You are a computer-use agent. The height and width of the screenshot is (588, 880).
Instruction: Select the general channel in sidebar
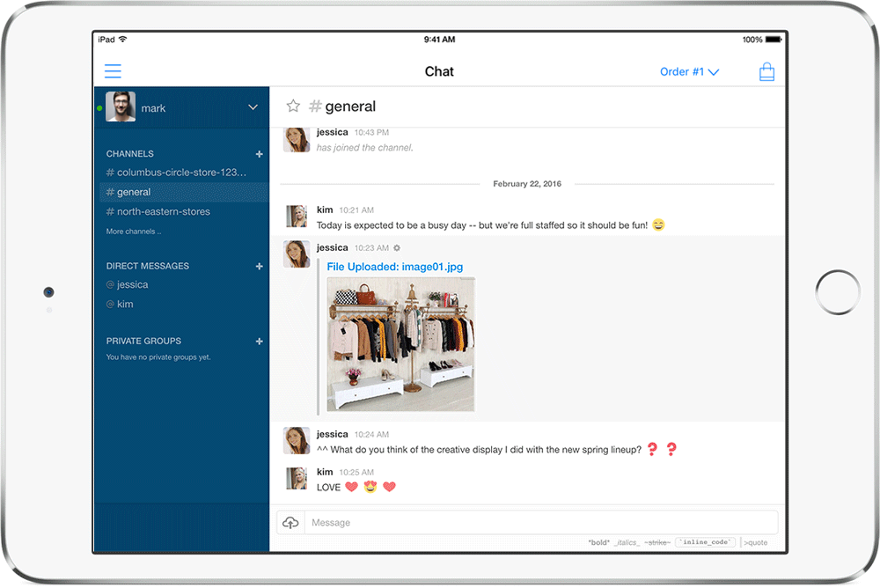tap(184, 192)
